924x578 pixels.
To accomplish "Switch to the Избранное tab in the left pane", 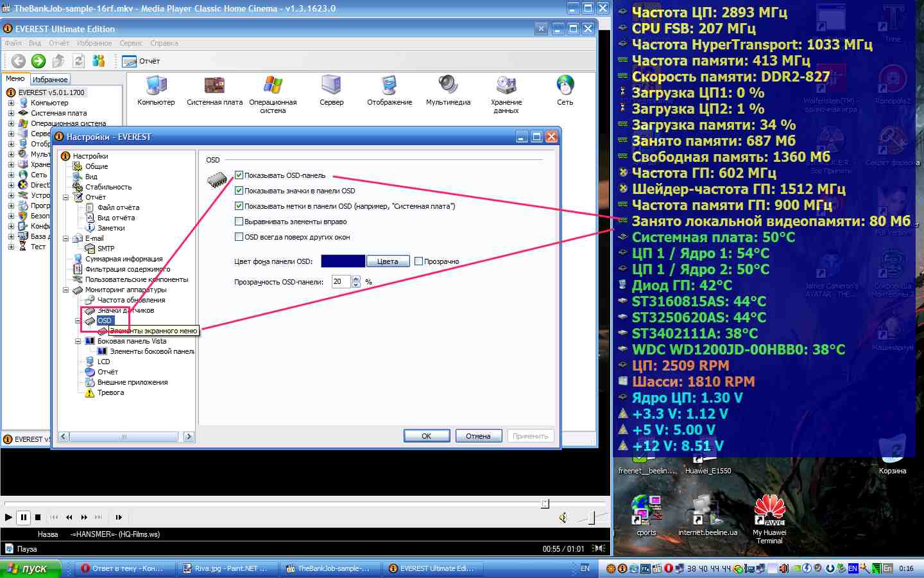I will coord(50,80).
